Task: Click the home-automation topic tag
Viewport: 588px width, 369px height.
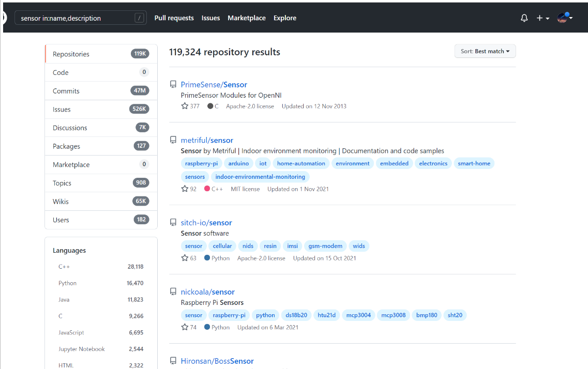Action: click(301, 163)
